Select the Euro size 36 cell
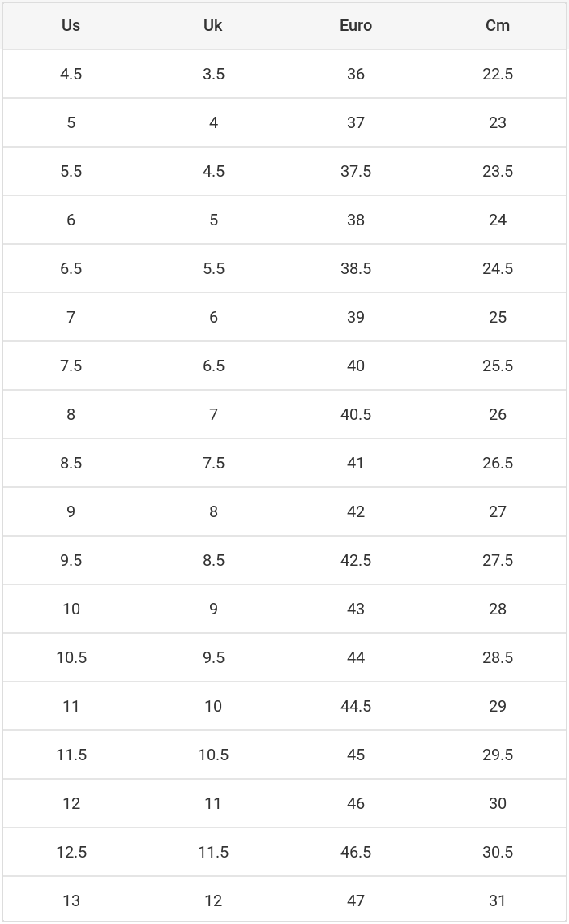Screen dimensions: 569x924 pyautogui.click(x=356, y=74)
